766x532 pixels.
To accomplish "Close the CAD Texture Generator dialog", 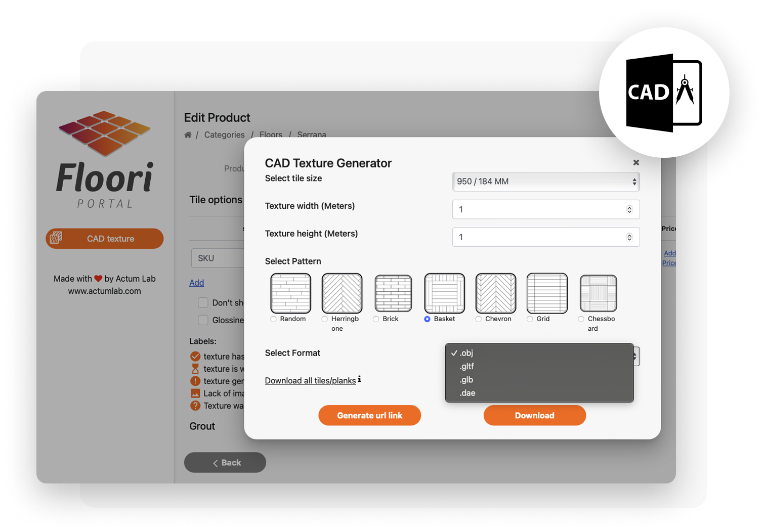I will pos(636,162).
